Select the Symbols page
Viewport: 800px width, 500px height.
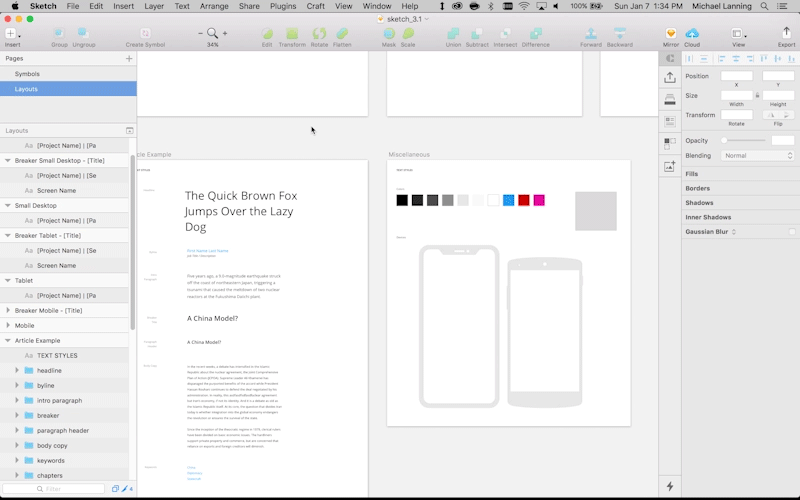tap(68, 74)
